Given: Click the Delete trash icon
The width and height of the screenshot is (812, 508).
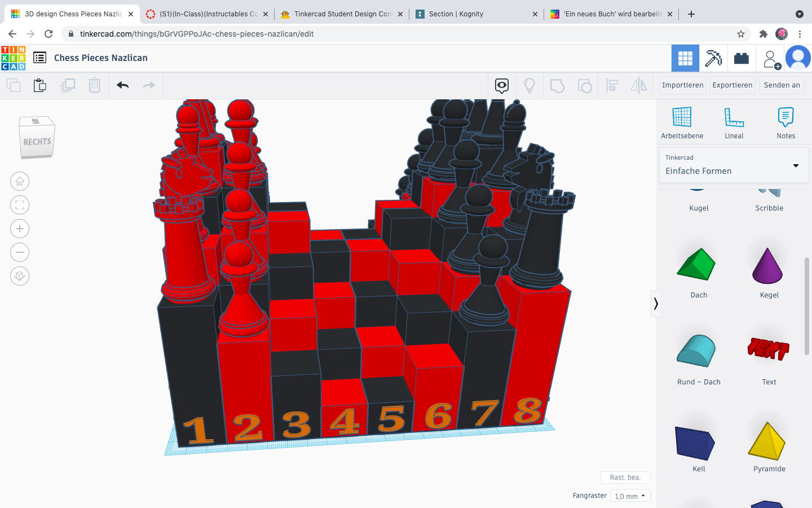Looking at the screenshot, I should [x=95, y=86].
